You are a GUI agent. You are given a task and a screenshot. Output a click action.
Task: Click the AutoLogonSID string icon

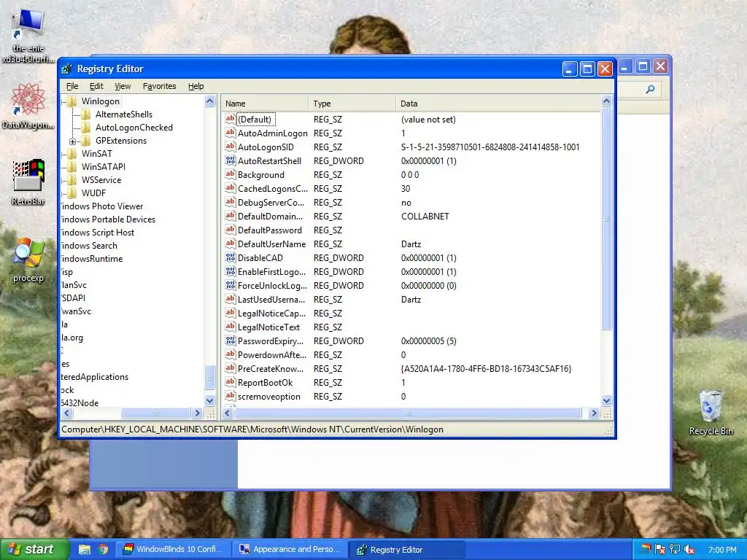[x=230, y=147]
